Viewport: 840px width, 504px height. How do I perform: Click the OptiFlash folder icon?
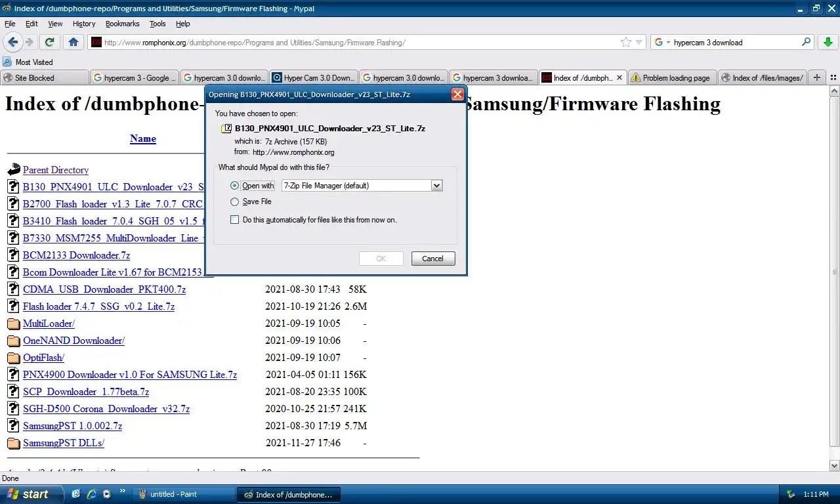[x=14, y=358]
